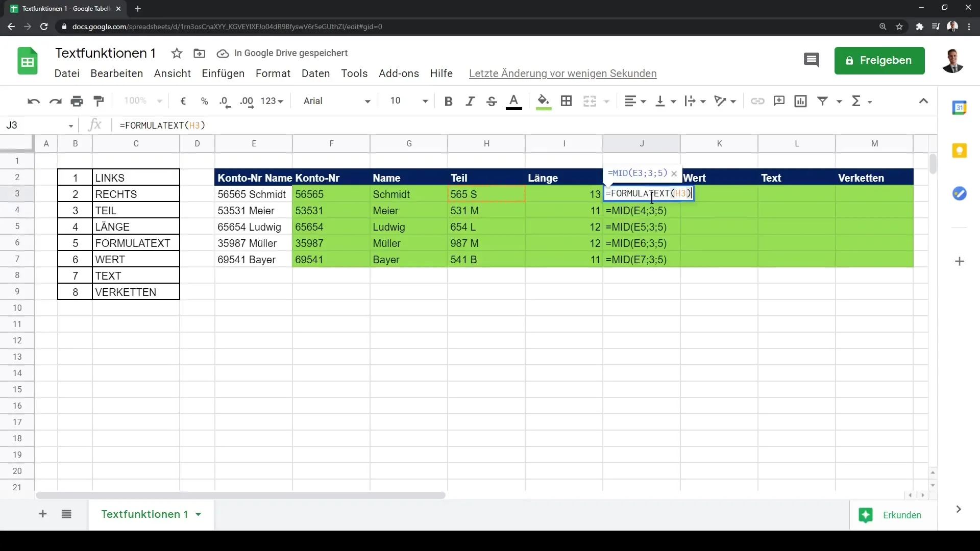Open text rotation dropdown

pyautogui.click(x=725, y=101)
